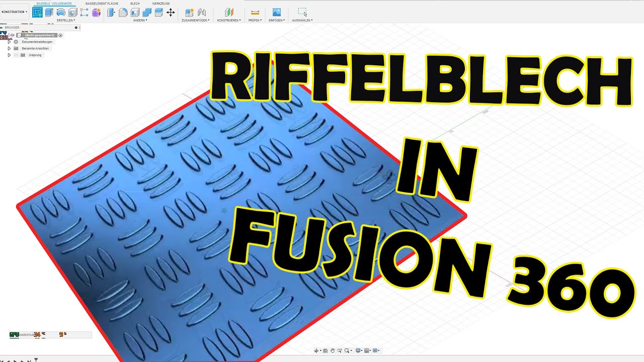The height and width of the screenshot is (362, 644).
Task: Click the Joint tool icon
Action: click(x=202, y=12)
